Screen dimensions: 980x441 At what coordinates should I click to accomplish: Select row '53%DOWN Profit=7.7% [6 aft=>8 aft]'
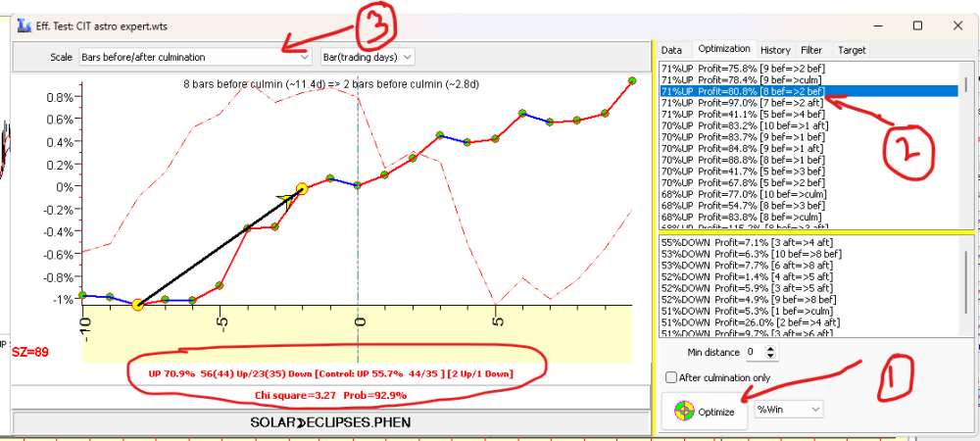[x=809, y=265]
